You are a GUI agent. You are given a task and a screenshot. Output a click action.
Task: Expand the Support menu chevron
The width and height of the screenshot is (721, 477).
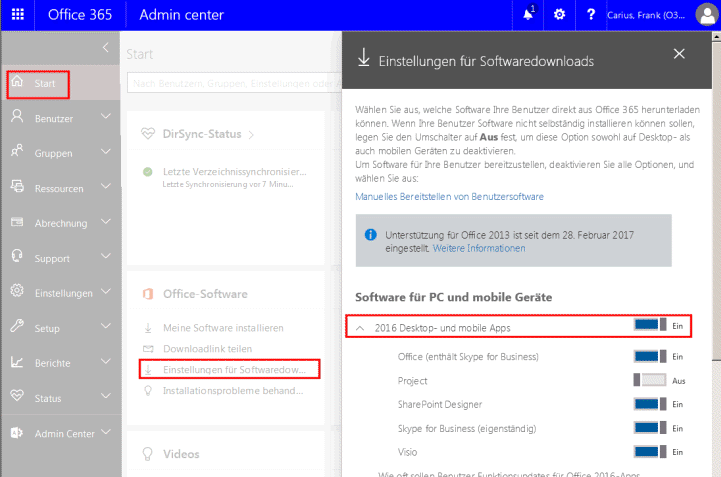click(x=106, y=256)
